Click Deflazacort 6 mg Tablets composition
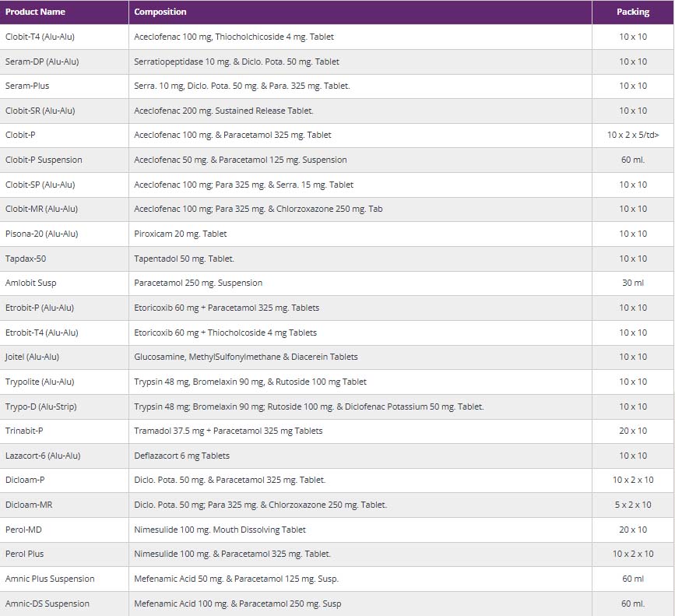The image size is (675, 616). coord(181,456)
